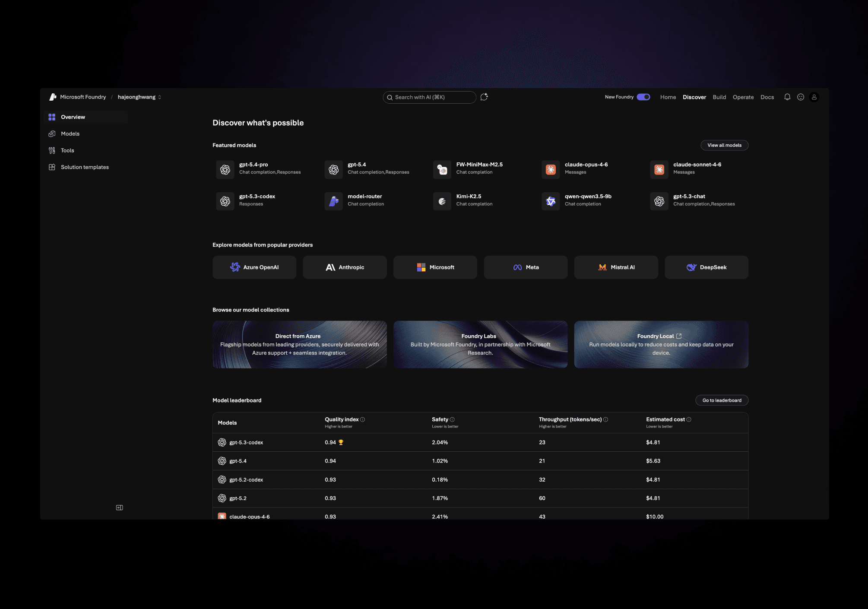The width and height of the screenshot is (868, 609).
Task: Click the Go to leaderboard button
Action: click(722, 400)
